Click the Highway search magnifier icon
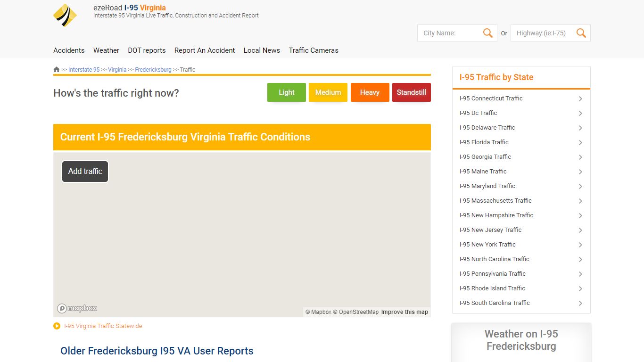 tap(581, 33)
